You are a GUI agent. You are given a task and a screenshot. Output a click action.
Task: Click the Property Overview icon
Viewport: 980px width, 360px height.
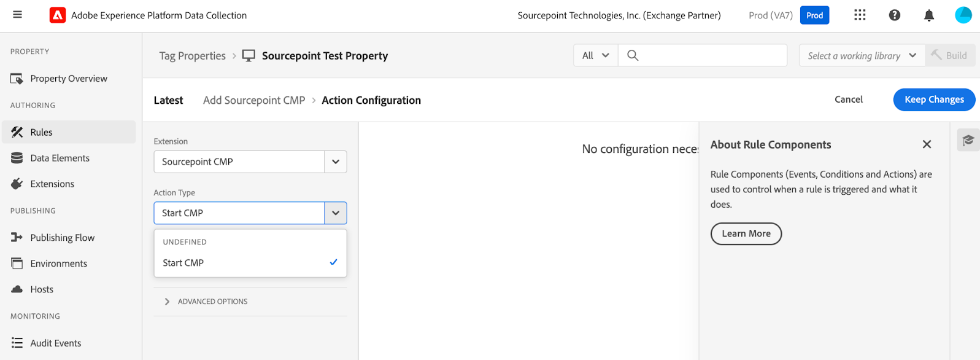tap(17, 79)
